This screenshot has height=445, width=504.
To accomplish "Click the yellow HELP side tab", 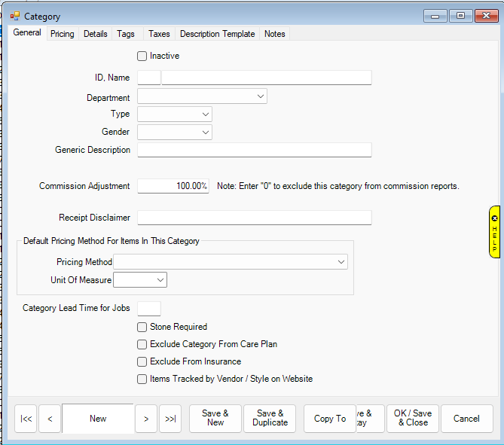I will [494, 232].
